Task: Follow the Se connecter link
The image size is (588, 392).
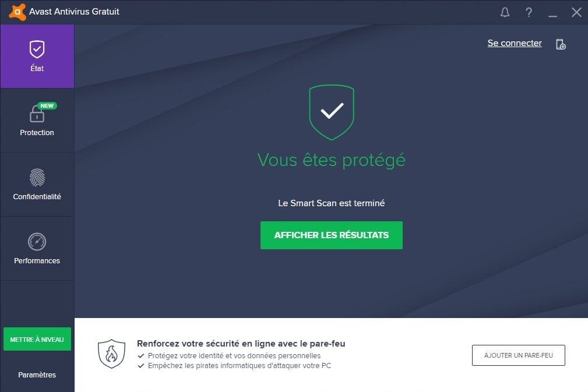Action: [515, 43]
